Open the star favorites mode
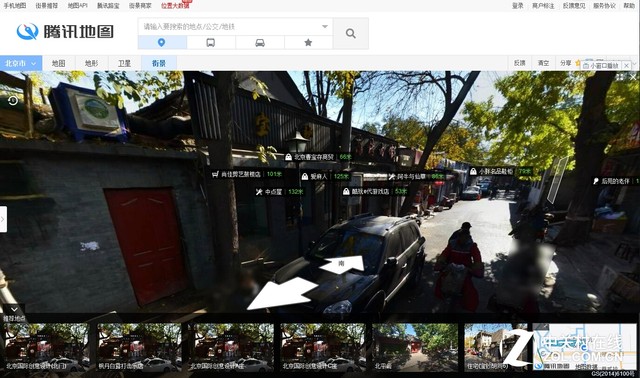This screenshot has height=378, width=640. (308, 42)
